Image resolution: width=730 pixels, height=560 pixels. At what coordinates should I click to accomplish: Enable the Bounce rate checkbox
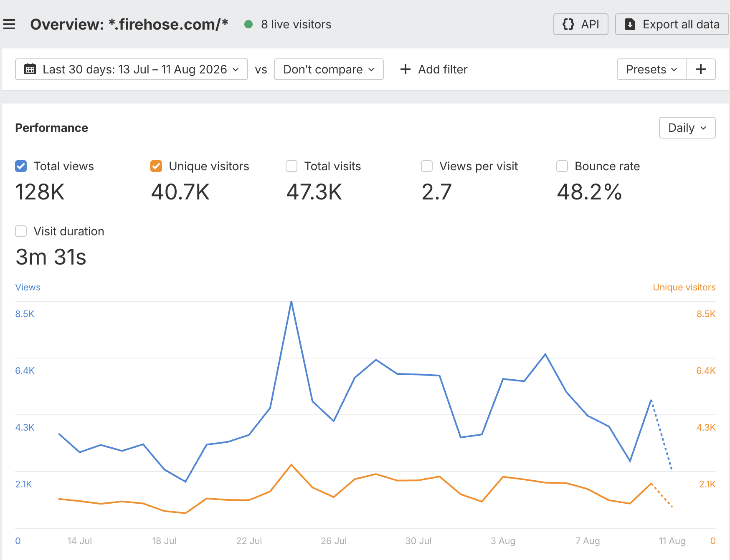562,166
